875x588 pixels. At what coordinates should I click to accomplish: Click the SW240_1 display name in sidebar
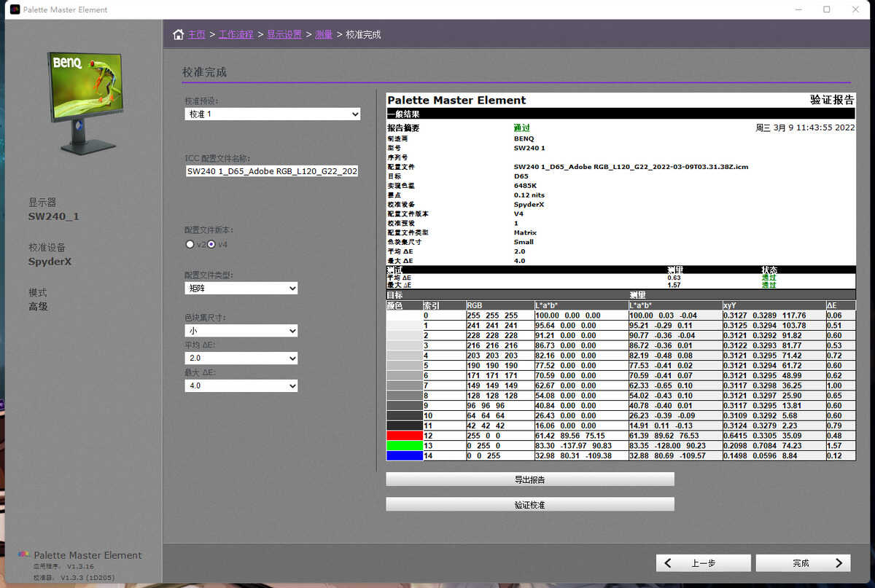click(54, 216)
